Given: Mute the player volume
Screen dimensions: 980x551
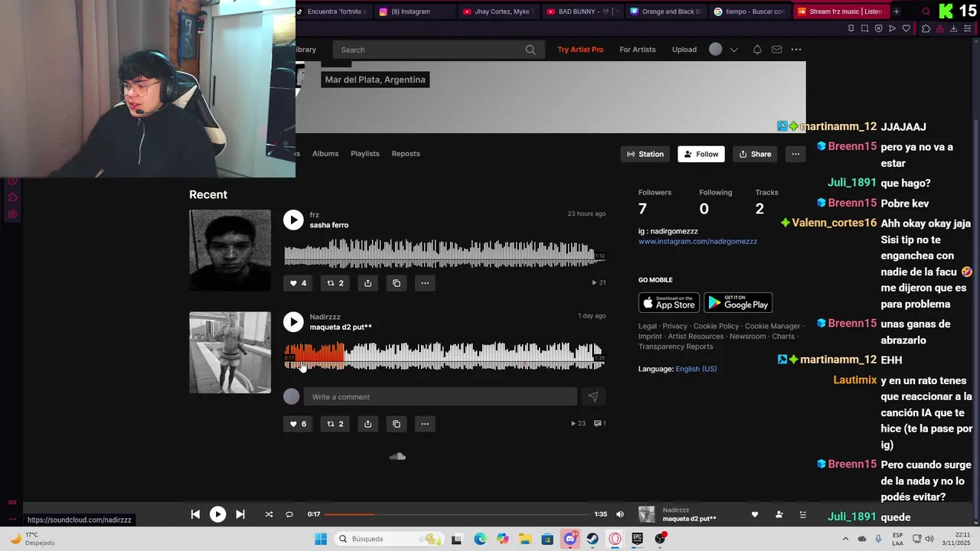Looking at the screenshot, I should tap(620, 514).
